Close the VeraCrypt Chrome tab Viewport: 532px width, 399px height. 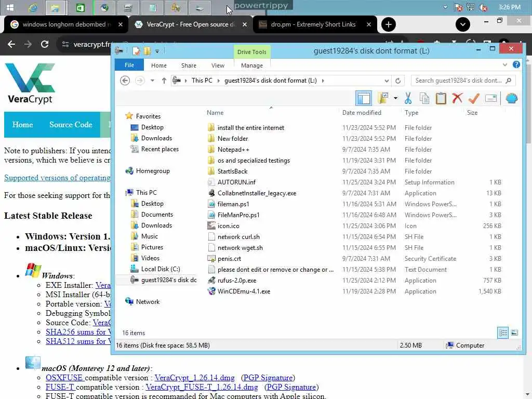pos(245,24)
